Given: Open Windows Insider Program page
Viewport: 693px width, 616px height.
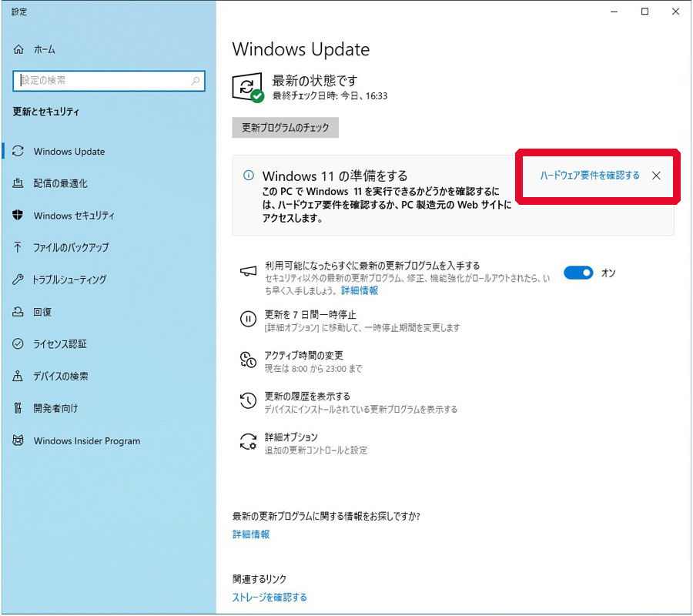Looking at the screenshot, I should coord(86,440).
